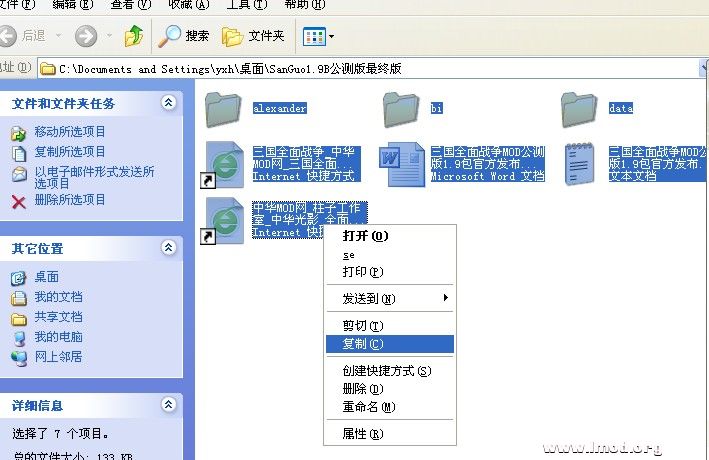709x460 pixels.
Task: Open the alexander folder icon
Action: 226,108
